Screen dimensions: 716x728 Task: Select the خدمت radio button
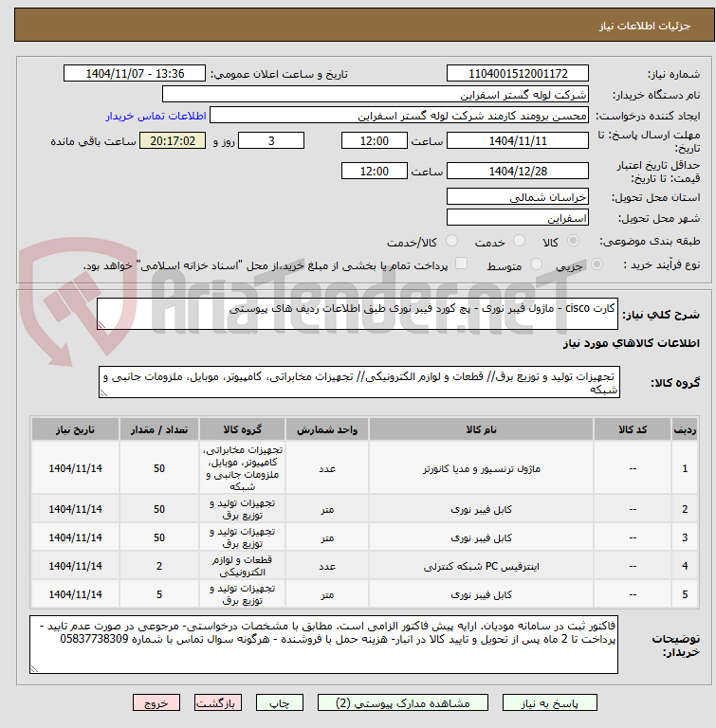(x=519, y=241)
